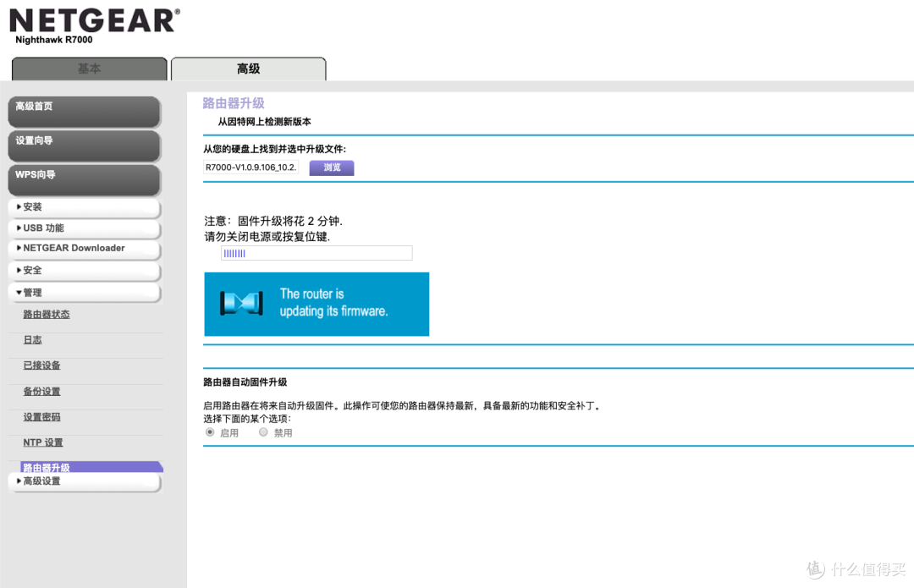Open the NTP 设置 link
914x588 pixels.
pos(43,442)
